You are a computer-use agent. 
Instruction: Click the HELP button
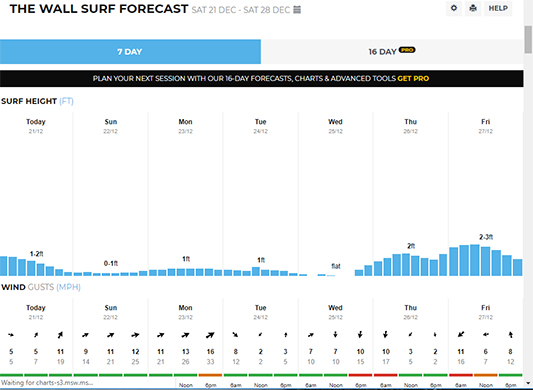click(x=498, y=8)
